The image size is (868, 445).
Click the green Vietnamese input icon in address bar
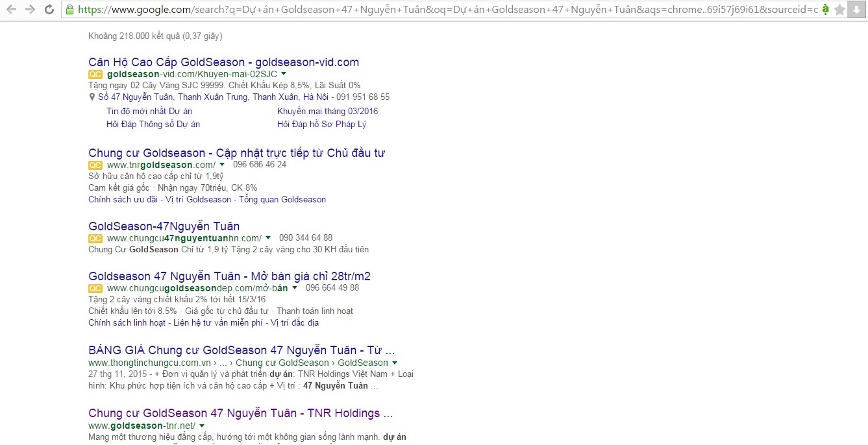point(825,9)
